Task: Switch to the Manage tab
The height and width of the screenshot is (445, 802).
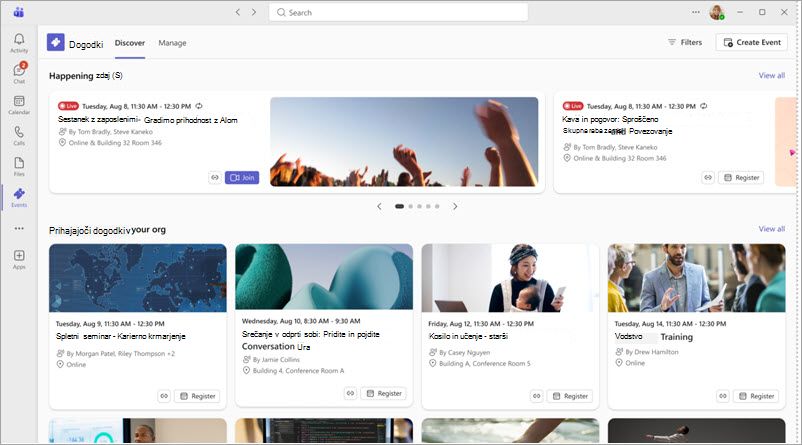Action: [x=172, y=43]
